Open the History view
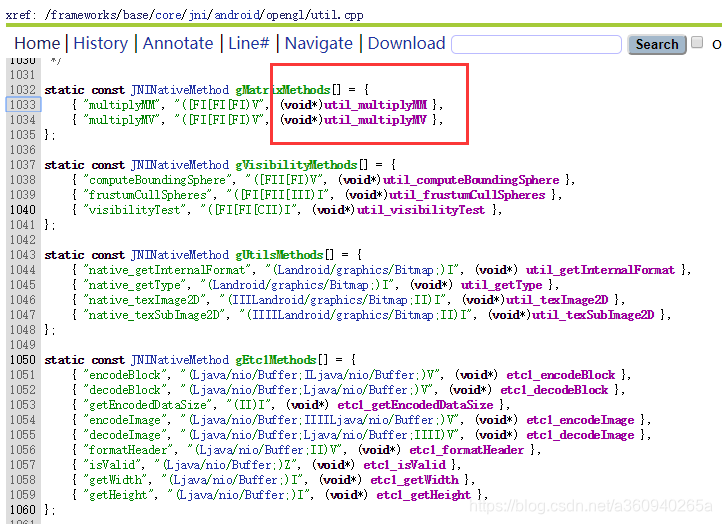Screen dimensions: 722x524 click(x=100, y=43)
